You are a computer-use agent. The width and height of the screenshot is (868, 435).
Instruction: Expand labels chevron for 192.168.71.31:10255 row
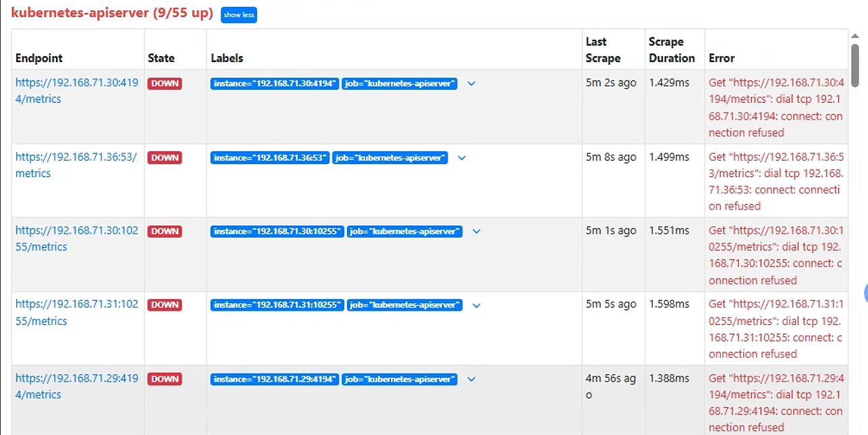tap(477, 305)
